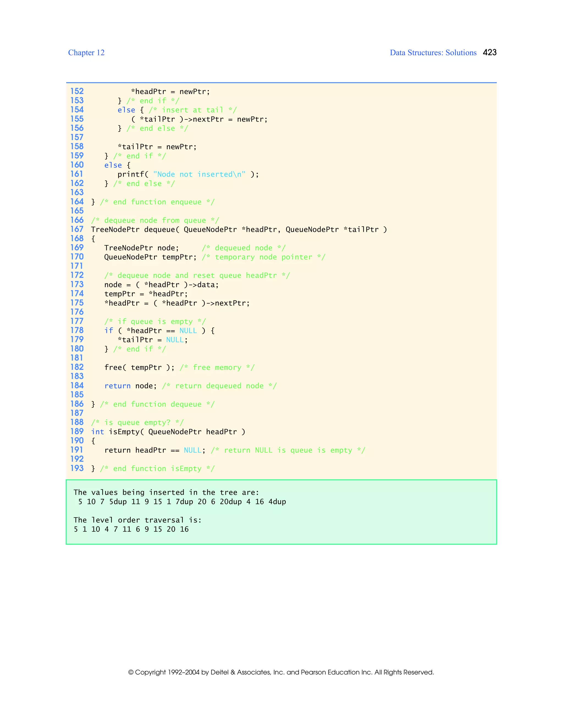Click 'return node;' statement

pos(130,386)
